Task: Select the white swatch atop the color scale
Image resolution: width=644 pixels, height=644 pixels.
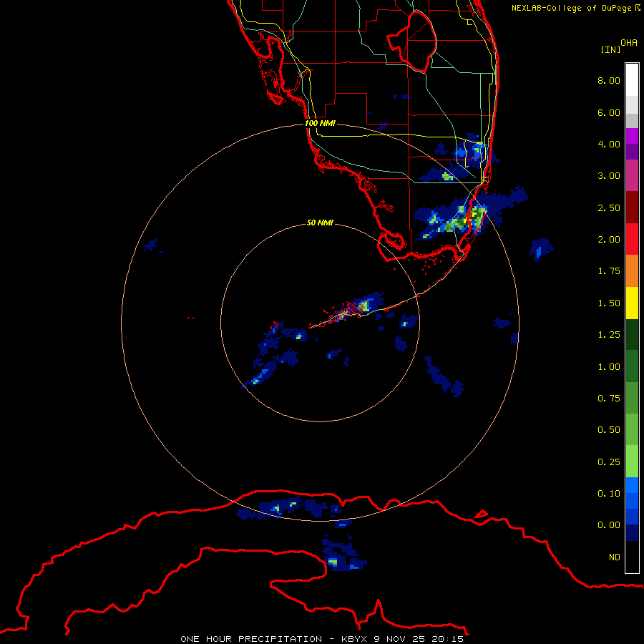Action: [x=632, y=79]
